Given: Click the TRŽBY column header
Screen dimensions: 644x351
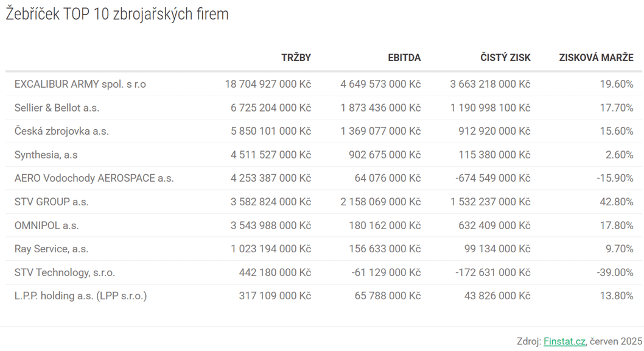Looking at the screenshot, I should [296, 58].
